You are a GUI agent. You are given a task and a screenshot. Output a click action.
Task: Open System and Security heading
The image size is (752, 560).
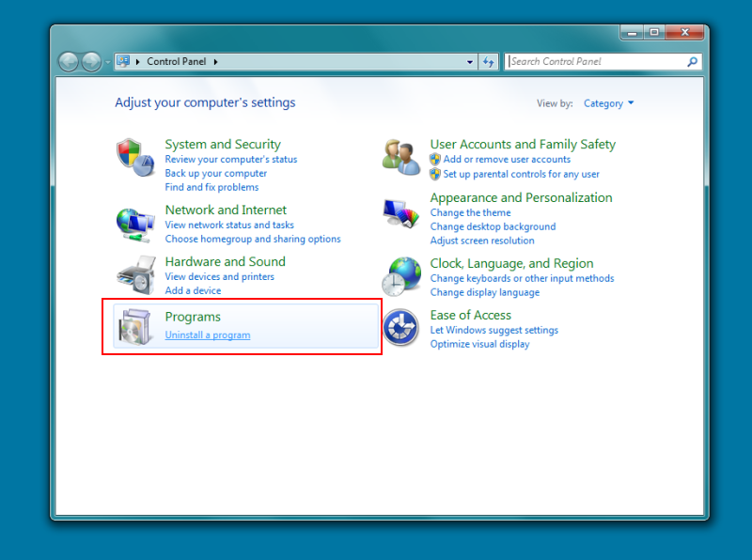click(x=223, y=145)
